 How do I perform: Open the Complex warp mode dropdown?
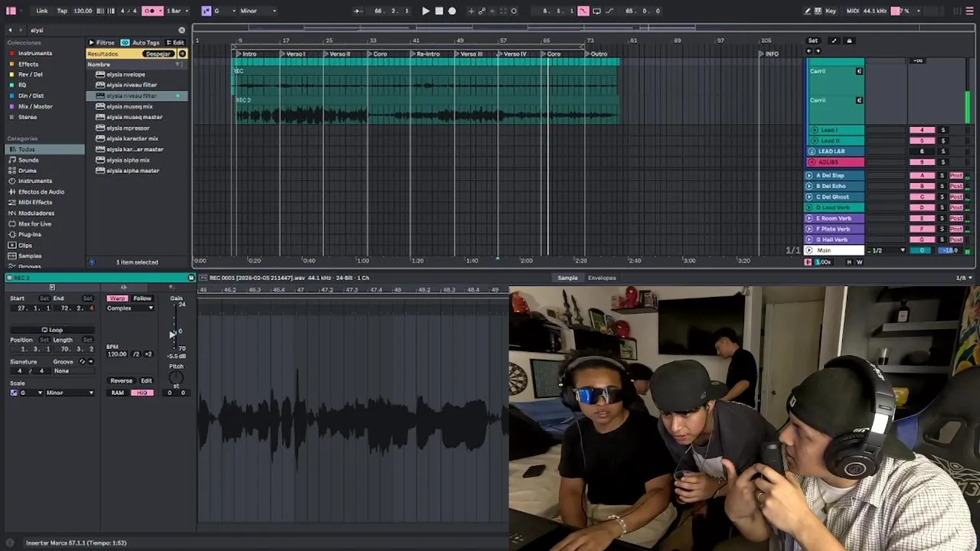(x=129, y=308)
